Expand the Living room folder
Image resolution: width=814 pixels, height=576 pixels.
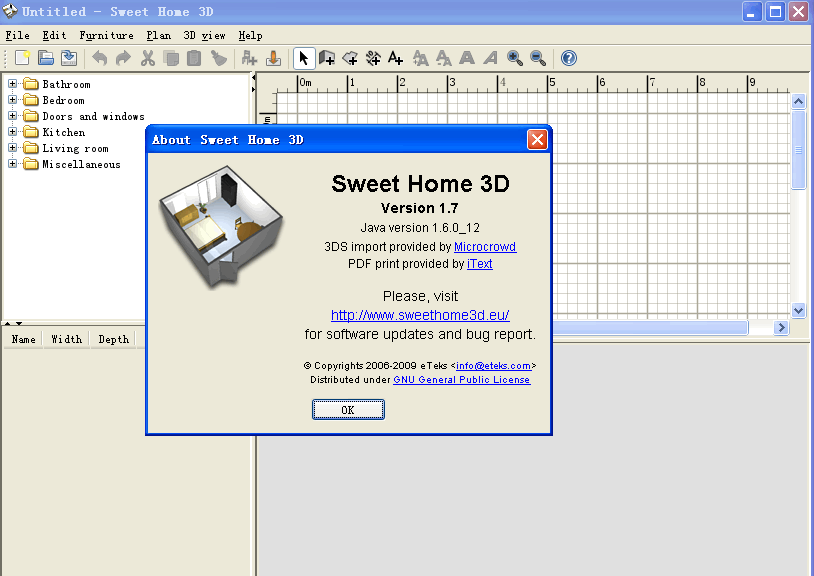[x=12, y=148]
